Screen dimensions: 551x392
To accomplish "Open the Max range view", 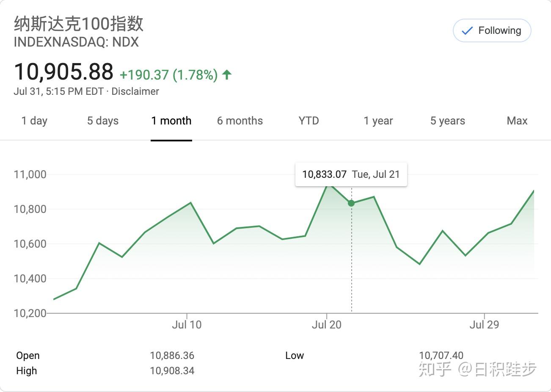I will (x=517, y=121).
